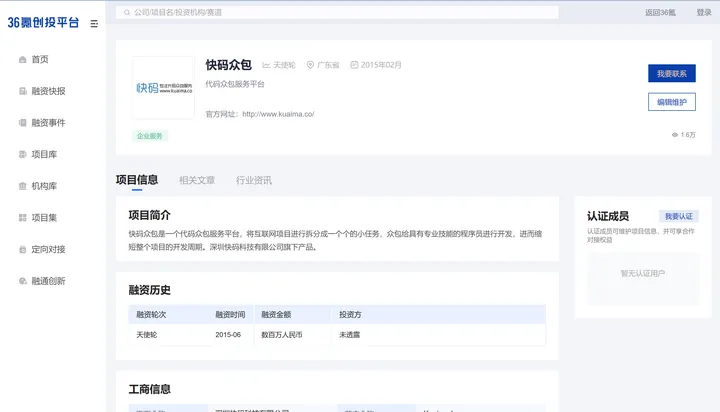The height and width of the screenshot is (412, 720).
Task: Click the 首页 home icon
Action: pyautogui.click(x=22, y=59)
